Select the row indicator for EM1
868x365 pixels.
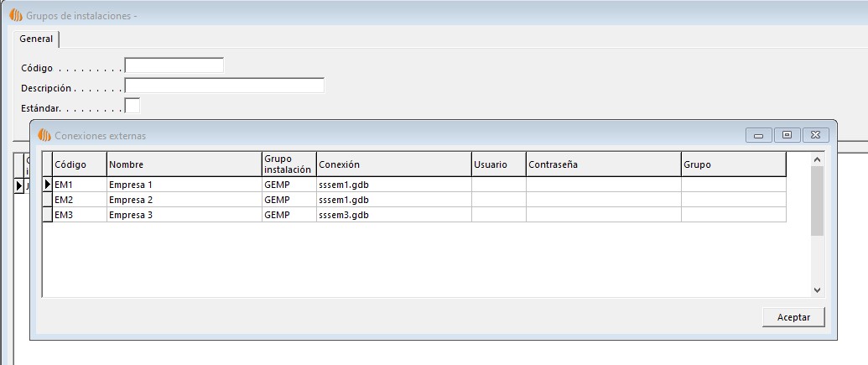(47, 184)
